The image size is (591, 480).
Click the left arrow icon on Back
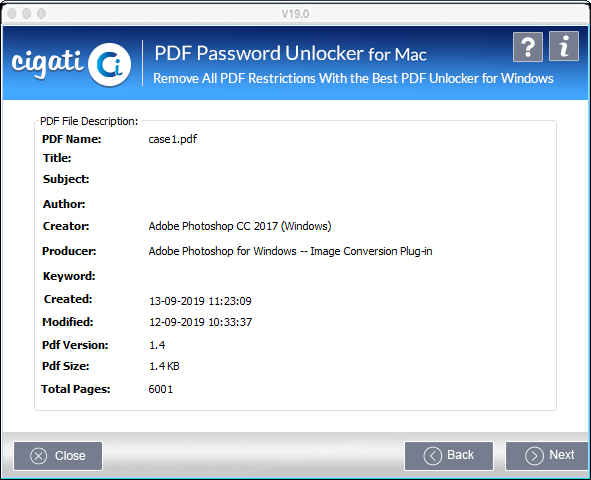432,456
